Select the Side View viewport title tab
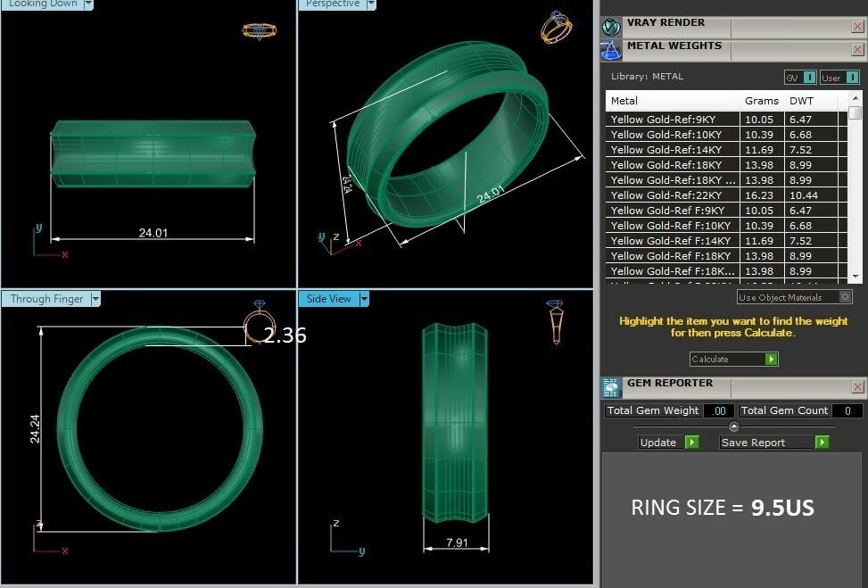 pyautogui.click(x=328, y=299)
